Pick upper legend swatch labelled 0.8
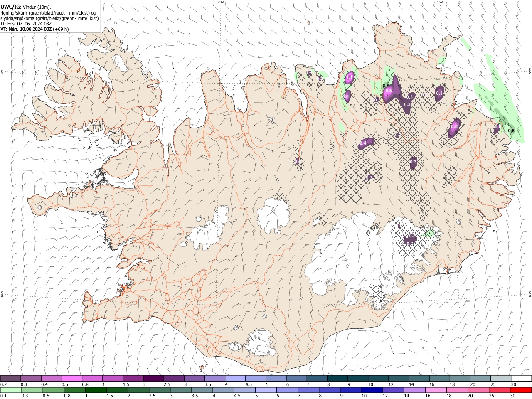The height and width of the screenshot is (399, 532). click(x=92, y=378)
